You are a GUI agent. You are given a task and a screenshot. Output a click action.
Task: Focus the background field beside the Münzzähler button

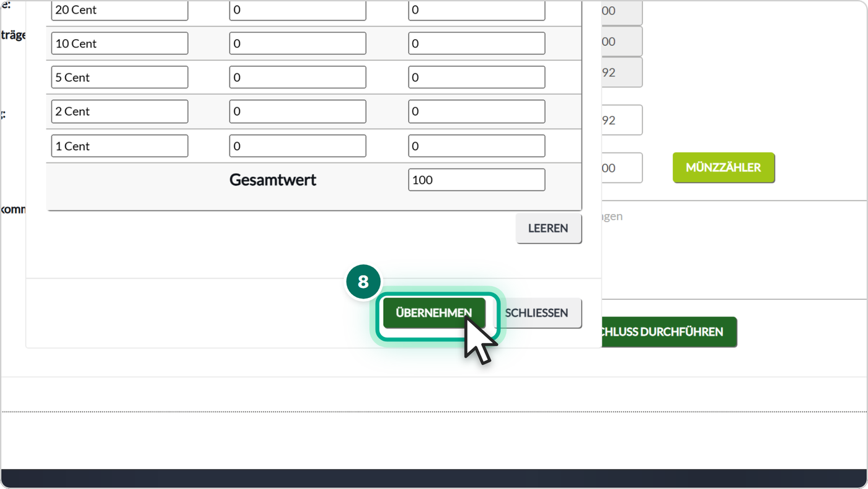pos(622,168)
